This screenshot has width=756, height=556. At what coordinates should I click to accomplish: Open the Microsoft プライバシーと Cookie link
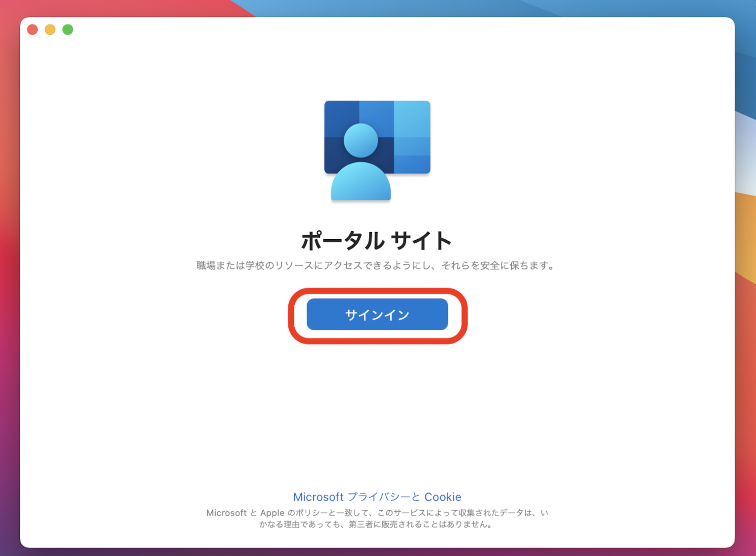tap(377, 497)
